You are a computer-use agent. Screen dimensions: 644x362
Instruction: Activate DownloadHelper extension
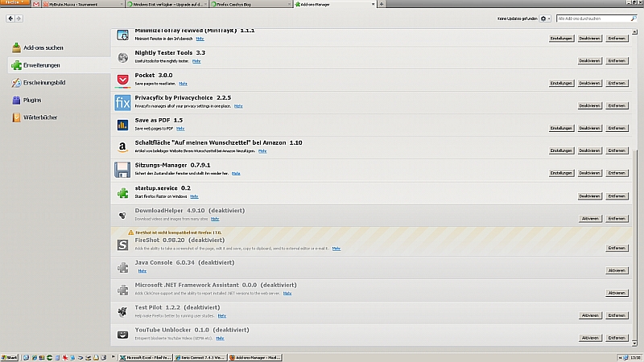(590, 219)
